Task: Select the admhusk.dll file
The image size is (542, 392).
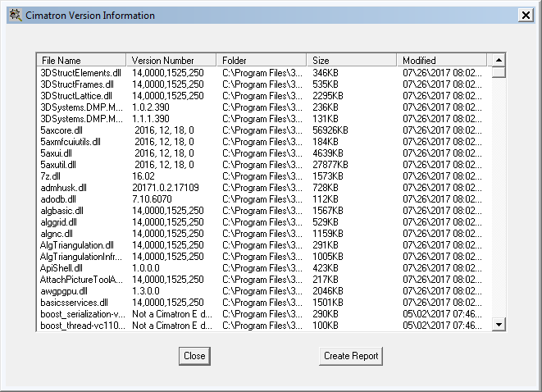Action: pyautogui.click(x=64, y=188)
